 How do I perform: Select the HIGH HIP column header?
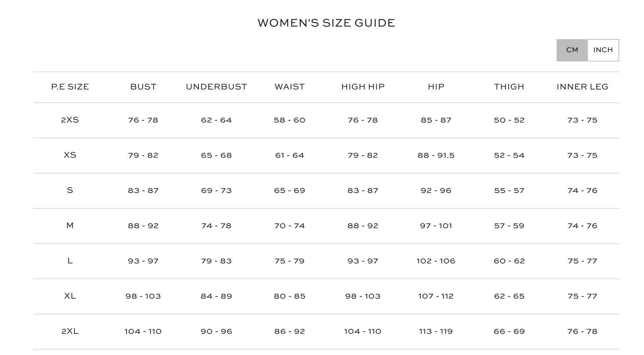363,87
